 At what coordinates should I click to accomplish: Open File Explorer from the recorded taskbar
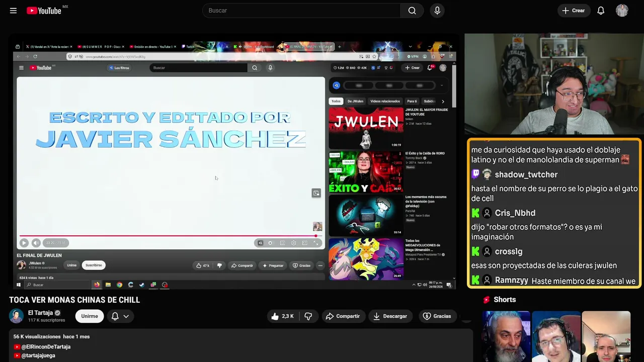pos(108,285)
